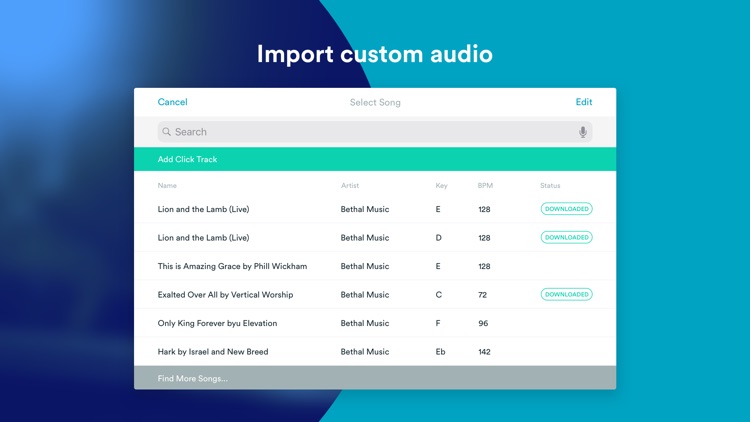Image resolution: width=750 pixels, height=422 pixels.
Task: Click the Status column header
Action: (x=550, y=186)
